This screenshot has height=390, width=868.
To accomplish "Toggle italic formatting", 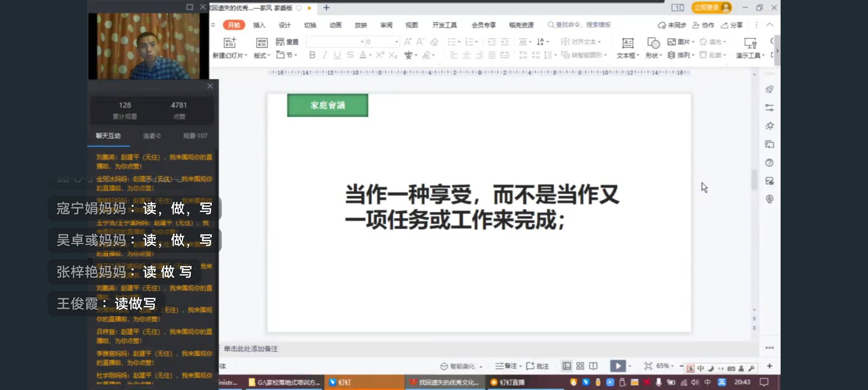I will (324, 55).
